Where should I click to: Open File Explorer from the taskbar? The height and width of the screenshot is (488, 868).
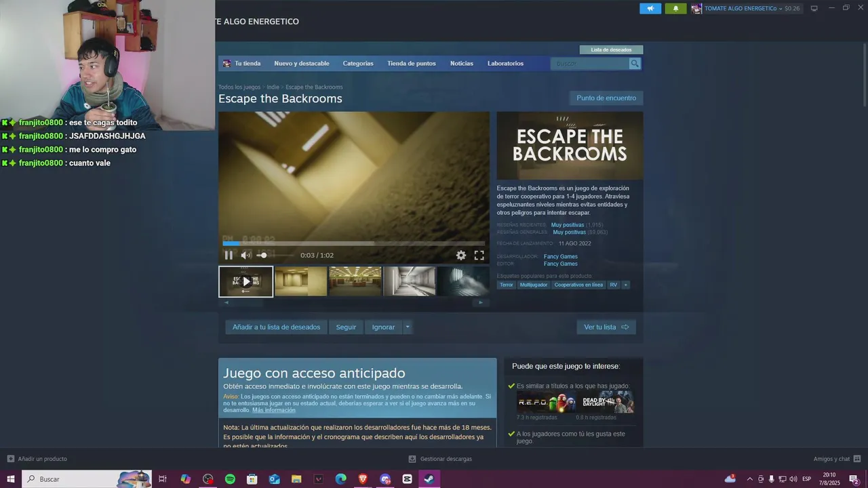pos(296,479)
